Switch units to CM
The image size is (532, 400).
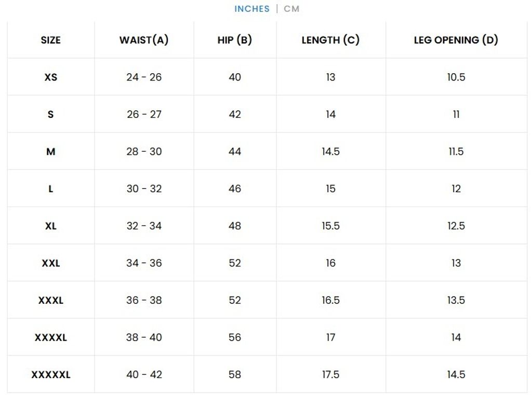291,9
